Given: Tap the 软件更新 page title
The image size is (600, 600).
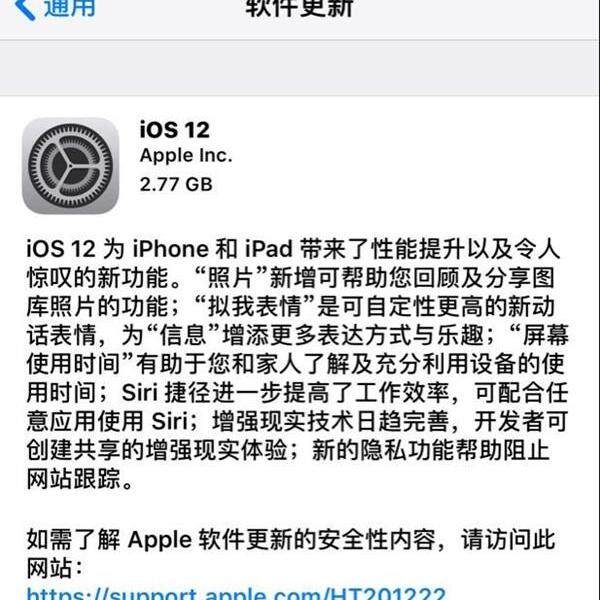Looking at the screenshot, I should [x=299, y=8].
